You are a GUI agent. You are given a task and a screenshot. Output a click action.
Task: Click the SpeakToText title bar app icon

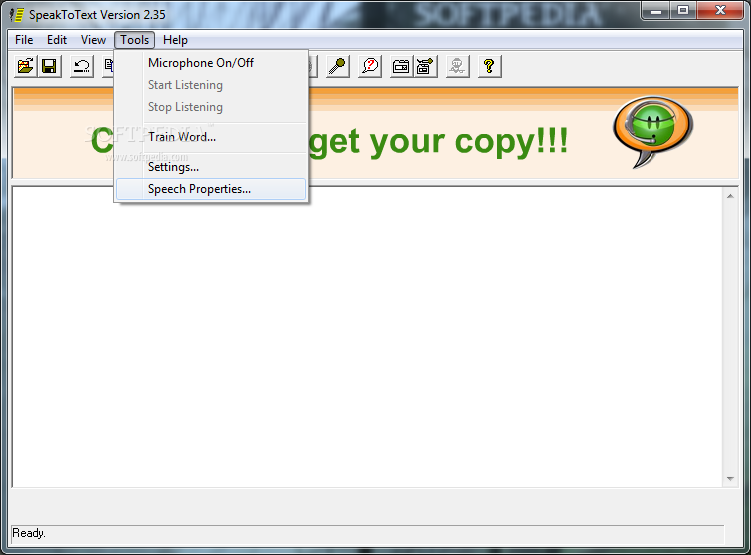17,15
